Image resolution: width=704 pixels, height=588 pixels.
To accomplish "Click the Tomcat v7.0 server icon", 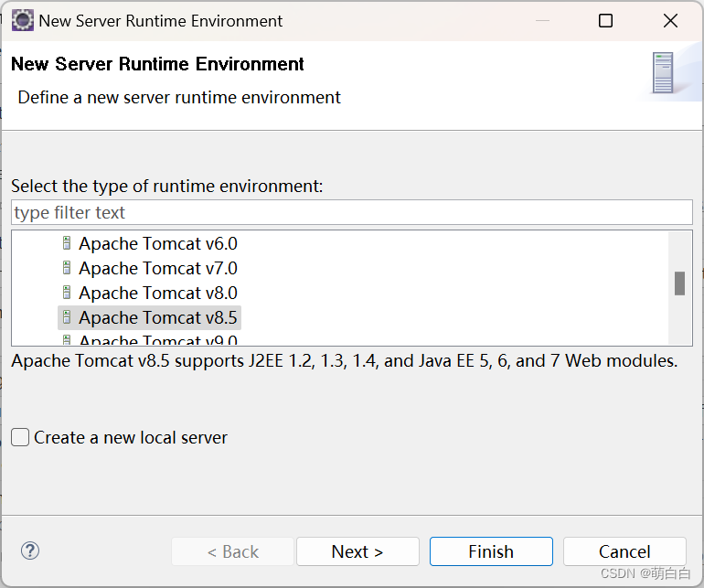I will click(67, 268).
